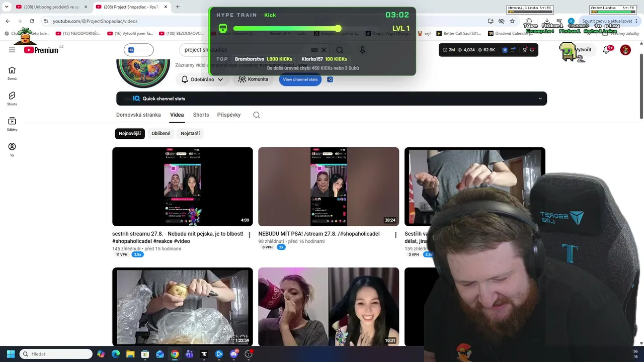
Task: Open Shorts in the YouTube sidebar
Action: click(12, 99)
